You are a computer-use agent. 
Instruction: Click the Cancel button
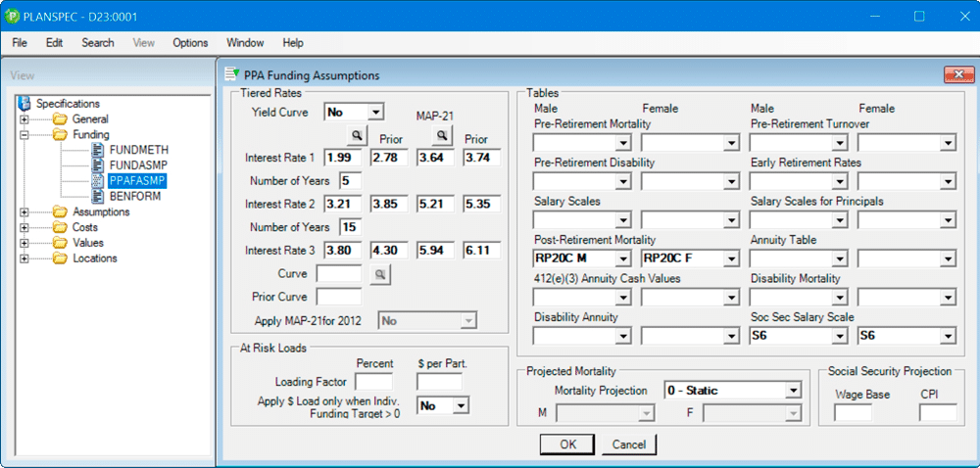point(629,445)
